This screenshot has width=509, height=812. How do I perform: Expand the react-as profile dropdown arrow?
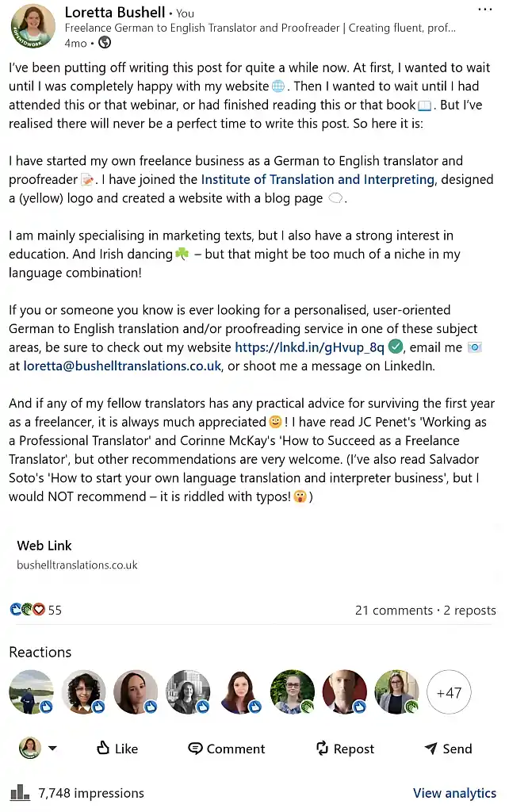coord(52,748)
